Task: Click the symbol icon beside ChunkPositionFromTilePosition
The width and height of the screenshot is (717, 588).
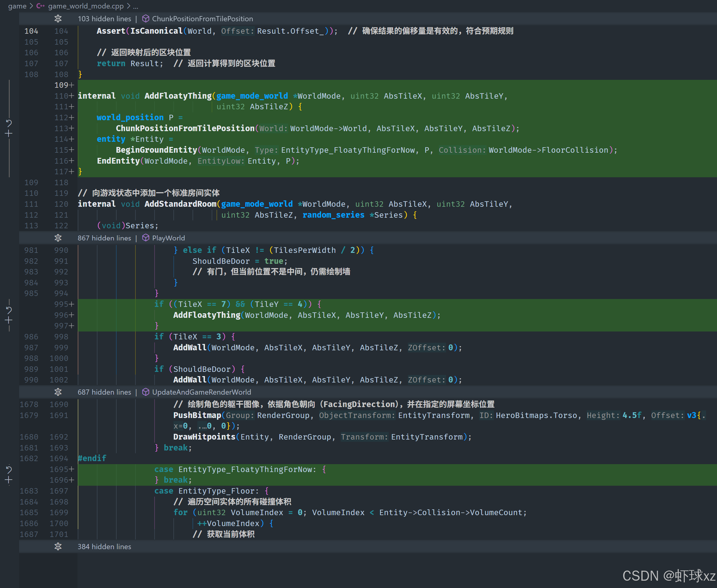Action: 146,19
